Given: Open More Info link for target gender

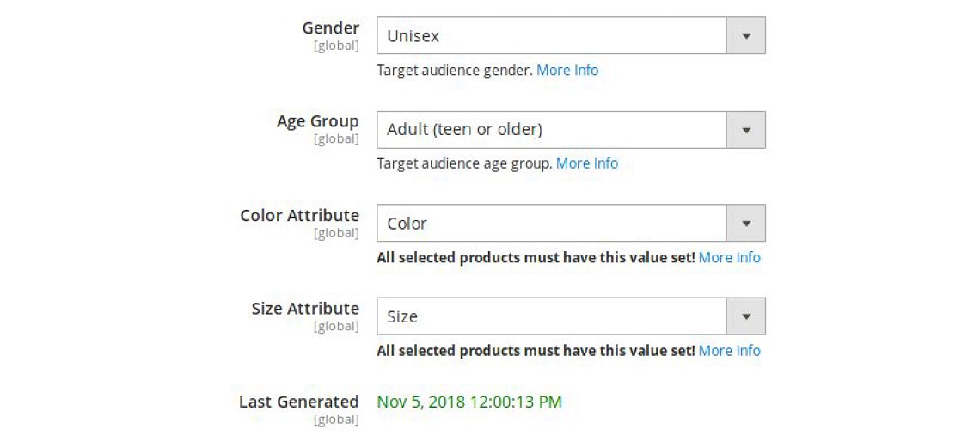Looking at the screenshot, I should [567, 71].
